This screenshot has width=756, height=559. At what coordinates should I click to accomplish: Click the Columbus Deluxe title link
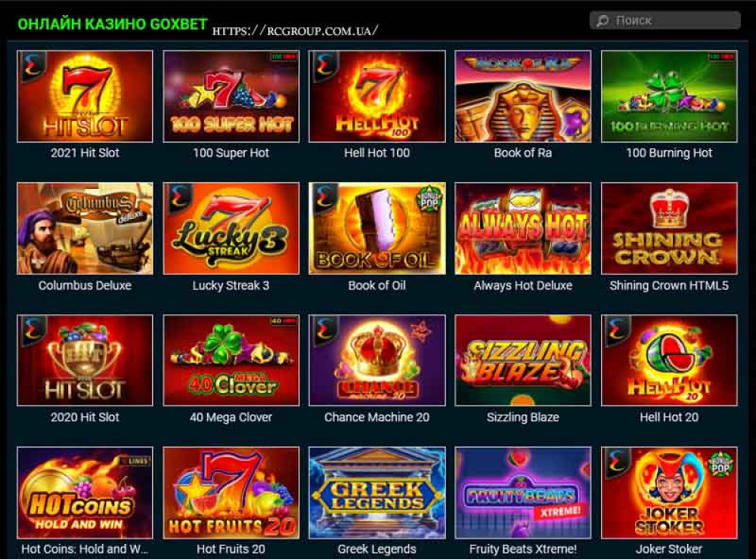[85, 286]
